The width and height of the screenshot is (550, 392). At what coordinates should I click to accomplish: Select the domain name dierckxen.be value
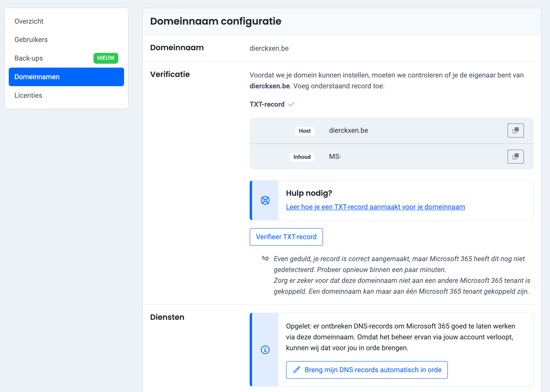point(269,48)
